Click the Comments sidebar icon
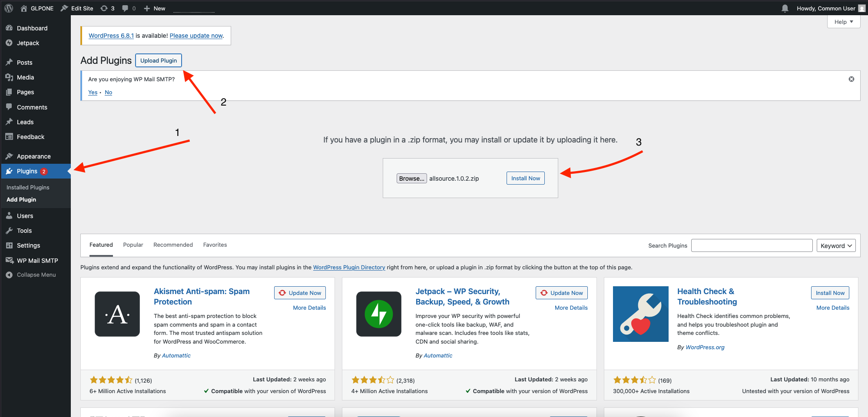The image size is (868, 417). click(x=9, y=107)
